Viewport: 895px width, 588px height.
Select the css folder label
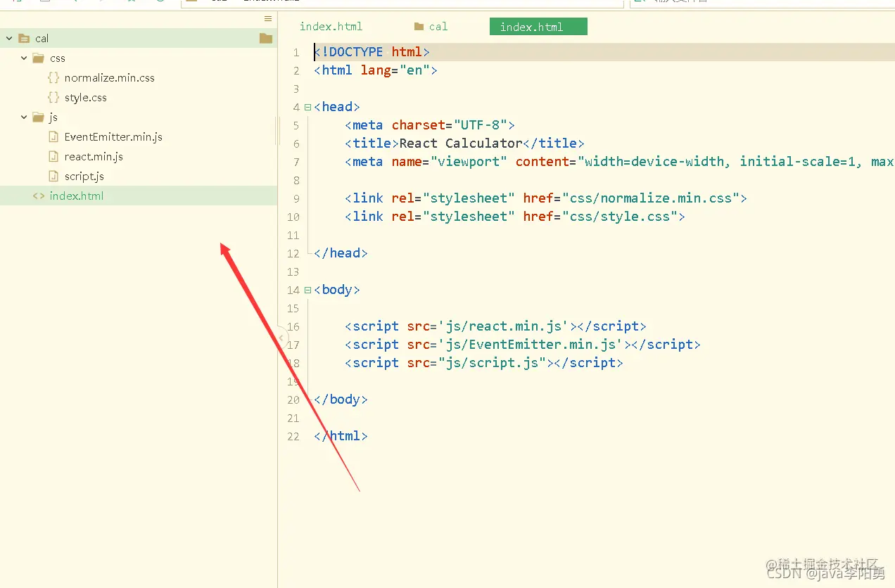58,58
